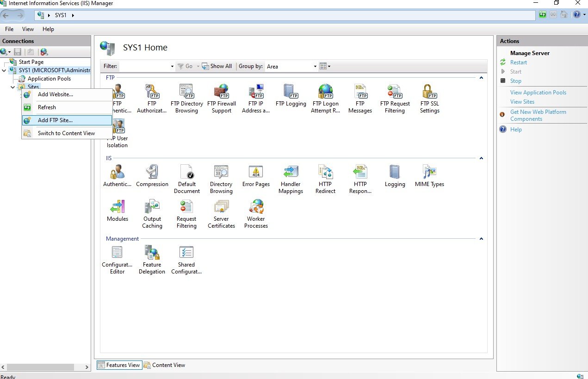Open FTP Authorization Rules feature

[152, 99]
